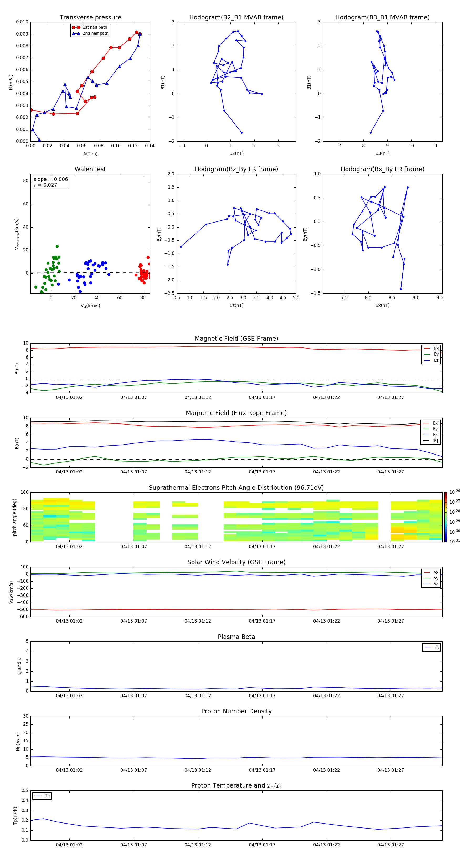Click the 'slope = 0.006' annotation
Screen dimensions: 473x868
pos(50,179)
